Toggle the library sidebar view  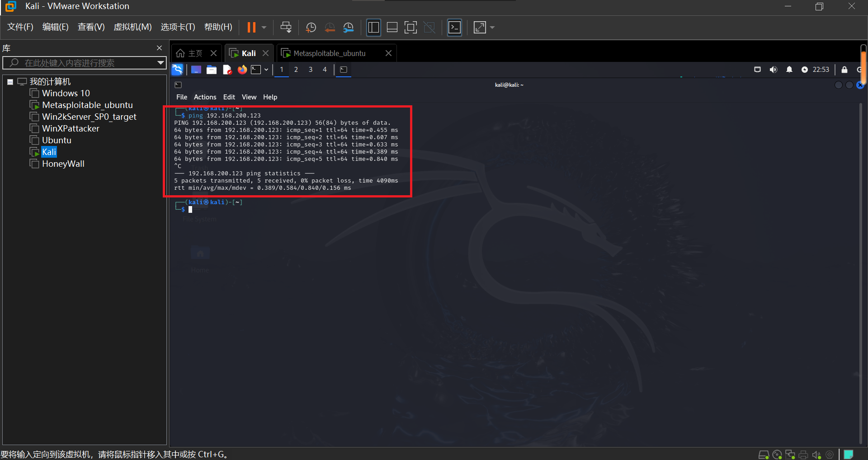[x=373, y=28]
